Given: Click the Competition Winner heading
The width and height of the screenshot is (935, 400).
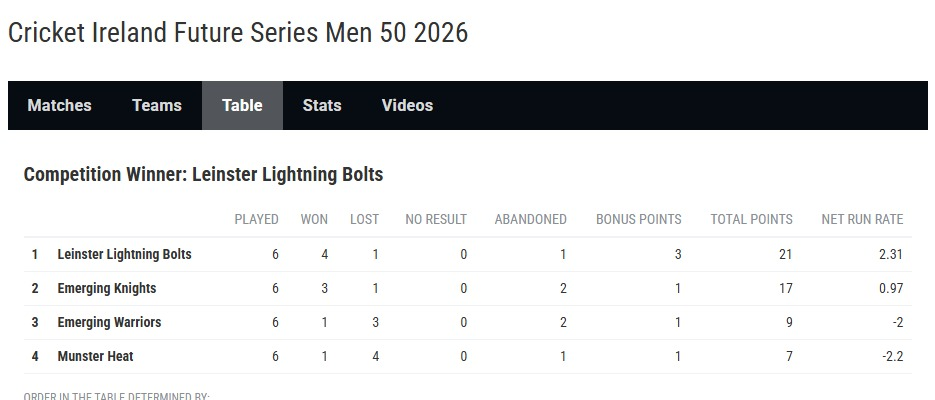Looking at the screenshot, I should click(x=203, y=175).
